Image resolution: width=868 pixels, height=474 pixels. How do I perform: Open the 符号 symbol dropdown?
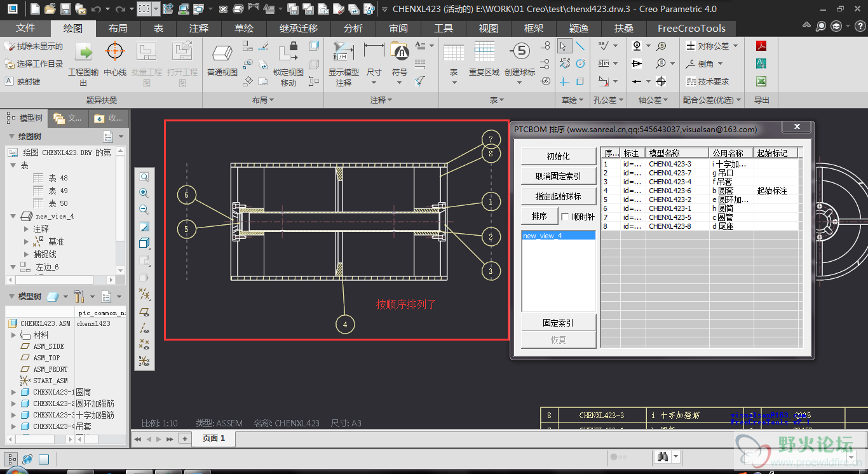tap(399, 83)
